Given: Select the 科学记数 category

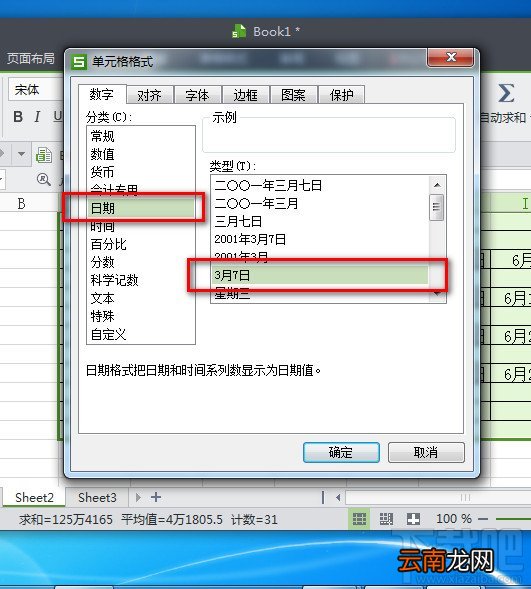Looking at the screenshot, I should pyautogui.click(x=141, y=280).
